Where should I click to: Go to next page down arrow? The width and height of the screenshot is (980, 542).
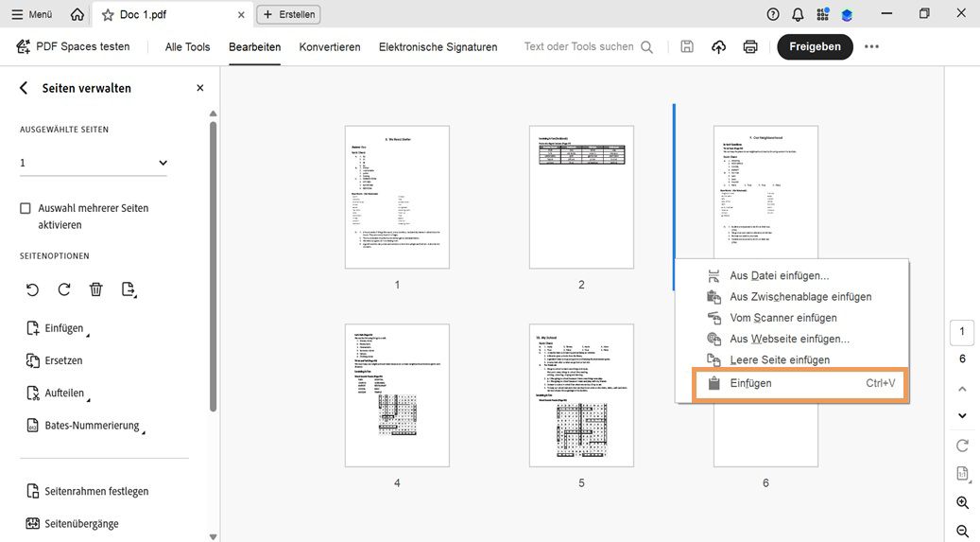click(x=962, y=415)
